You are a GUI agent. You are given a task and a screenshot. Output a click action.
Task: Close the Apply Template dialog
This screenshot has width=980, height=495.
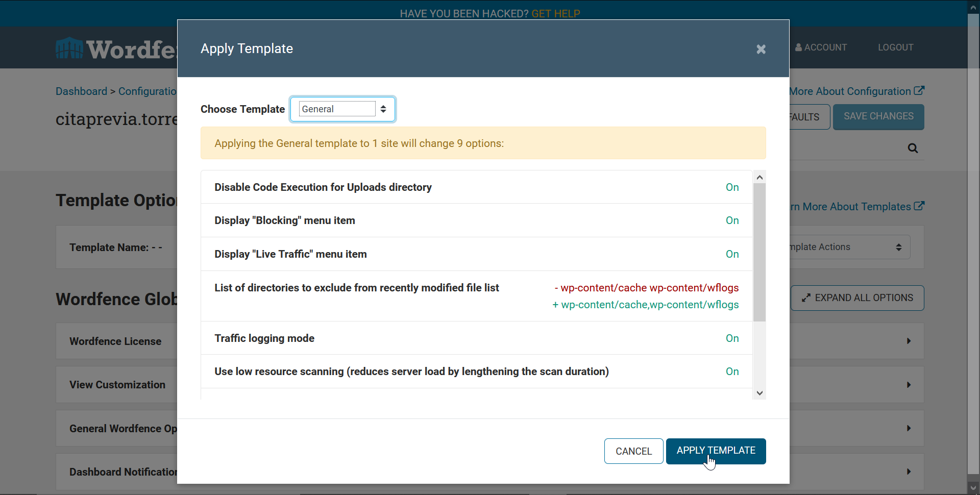tap(761, 49)
